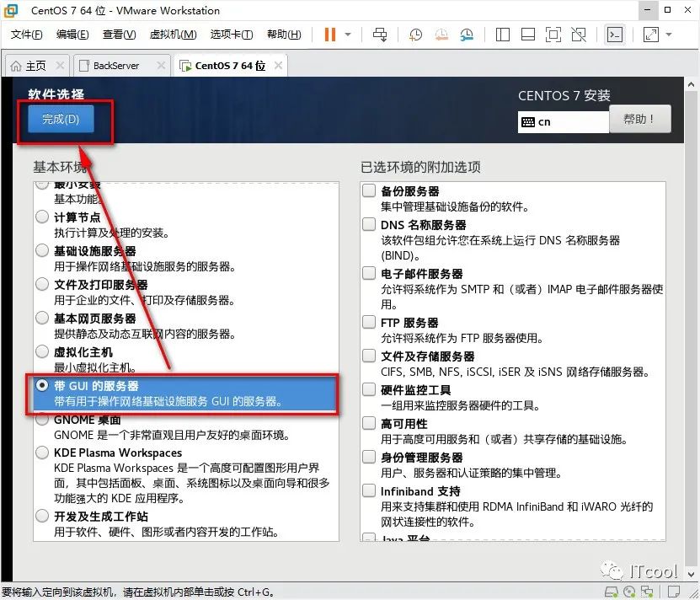Select the 文件及打印服务器 radio button
Screen dimensions: 700x600
click(x=42, y=284)
